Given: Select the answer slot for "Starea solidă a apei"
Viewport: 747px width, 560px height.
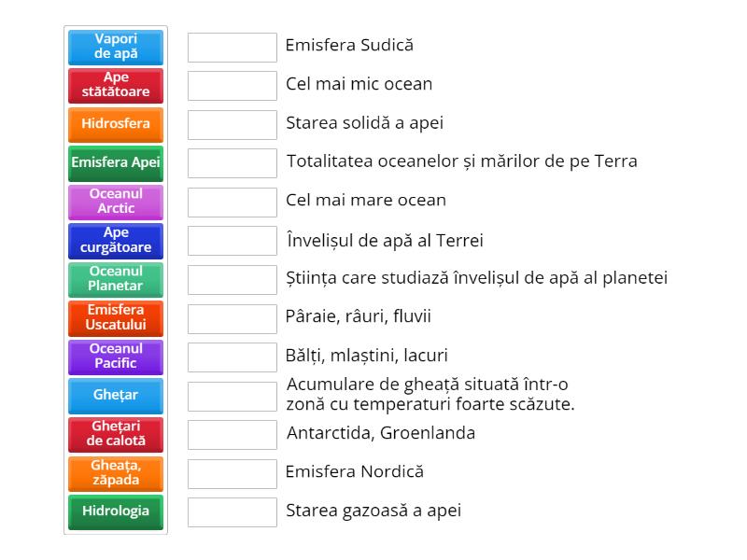Looking at the screenshot, I should point(232,123).
